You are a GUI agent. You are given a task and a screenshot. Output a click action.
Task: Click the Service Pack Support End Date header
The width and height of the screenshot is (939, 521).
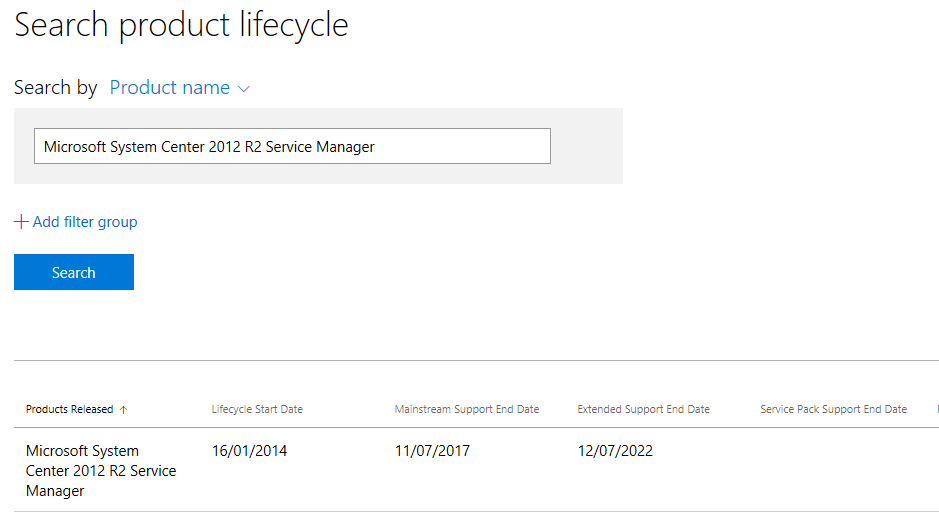[833, 409]
